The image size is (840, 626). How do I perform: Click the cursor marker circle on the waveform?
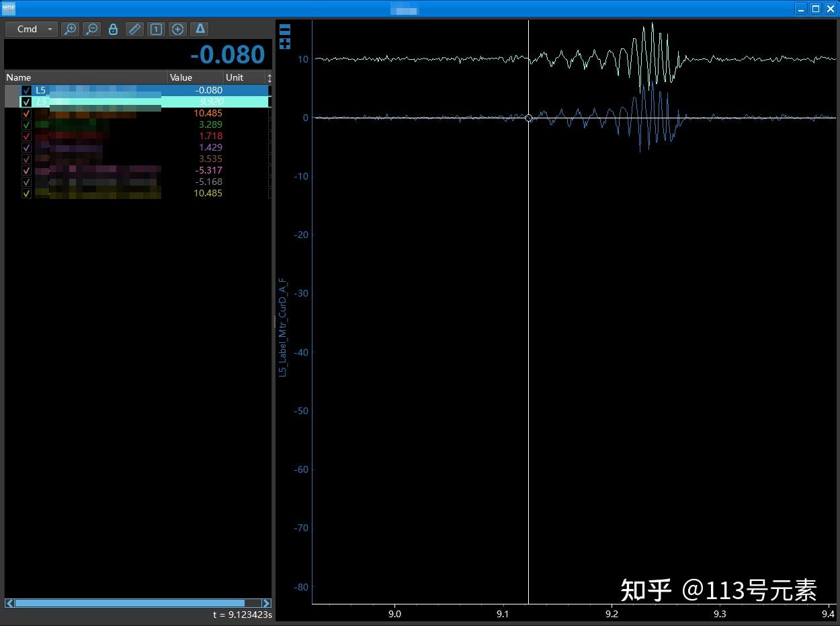[x=529, y=118]
